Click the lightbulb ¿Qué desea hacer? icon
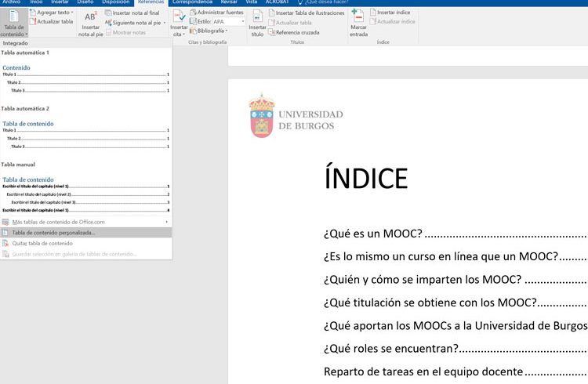 (300, 2)
